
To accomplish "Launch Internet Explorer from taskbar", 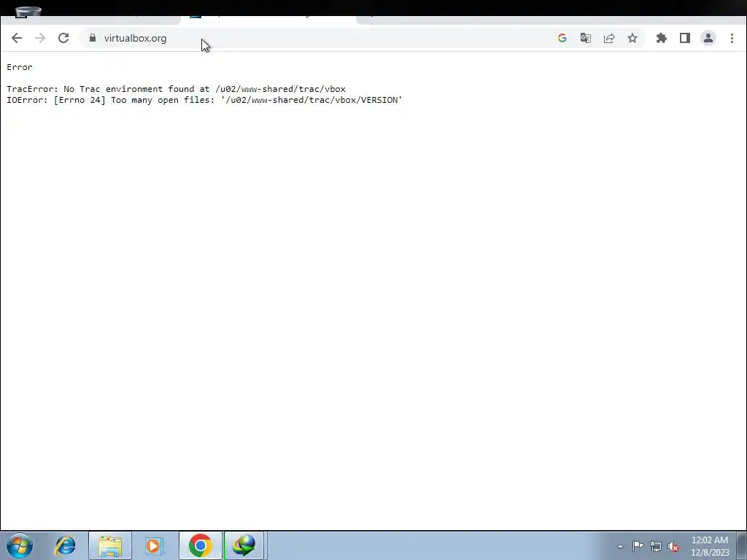I will (65, 545).
